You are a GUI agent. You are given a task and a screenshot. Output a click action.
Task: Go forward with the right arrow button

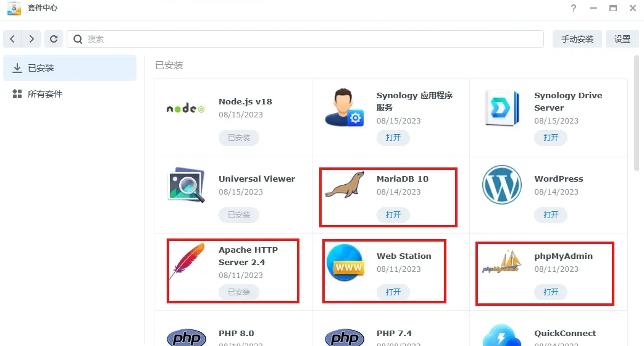31,39
